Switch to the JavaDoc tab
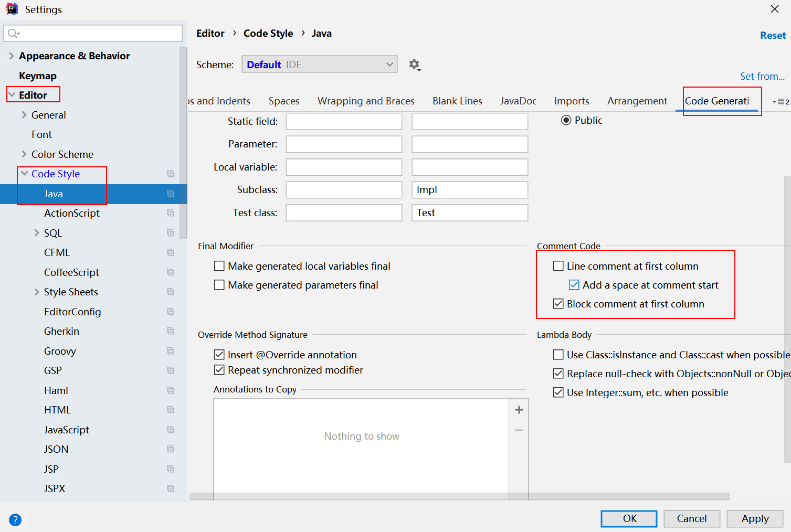The height and width of the screenshot is (532, 791). 518,101
